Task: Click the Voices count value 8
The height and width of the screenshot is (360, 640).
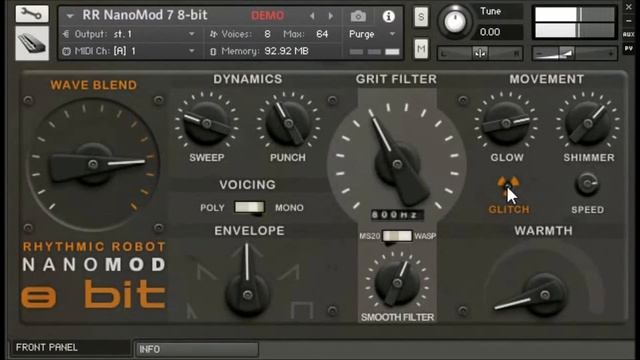Action: coord(267,34)
